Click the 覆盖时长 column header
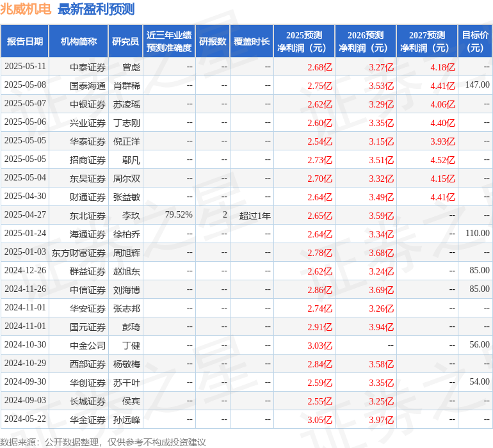493x448 pixels. point(252,42)
